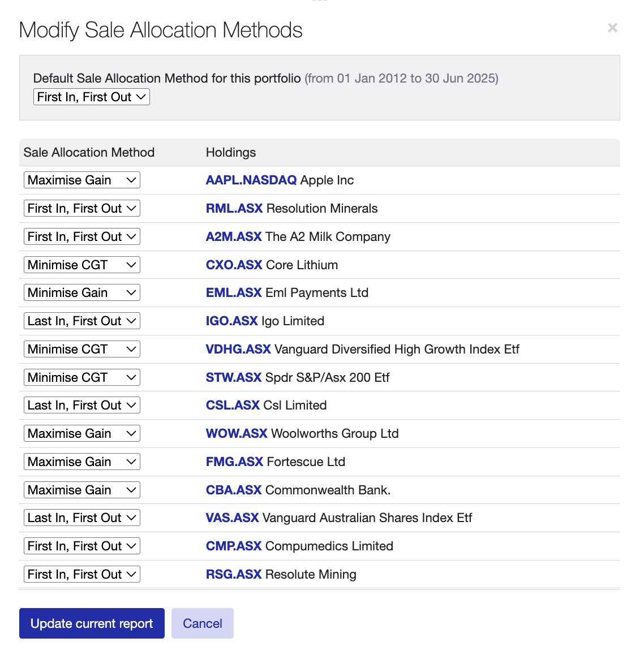The width and height of the screenshot is (644, 655).
Task: Open allocation dropdown for IGO.ASX Igo Limited
Action: click(x=82, y=321)
